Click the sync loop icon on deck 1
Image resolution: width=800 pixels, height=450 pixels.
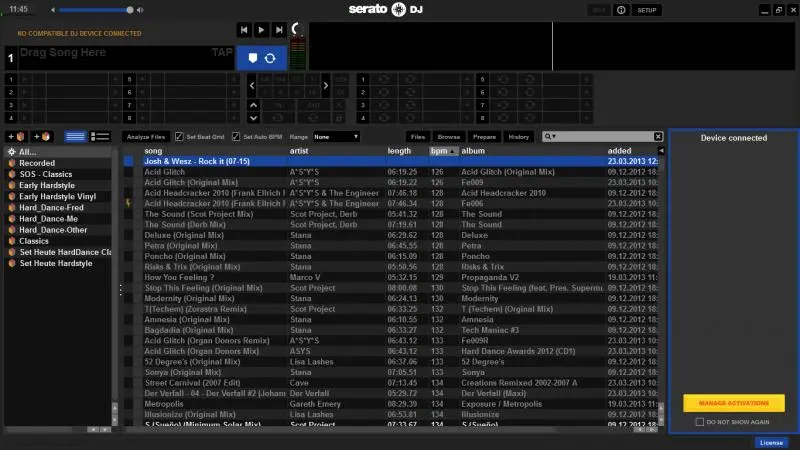pyautogui.click(x=270, y=59)
